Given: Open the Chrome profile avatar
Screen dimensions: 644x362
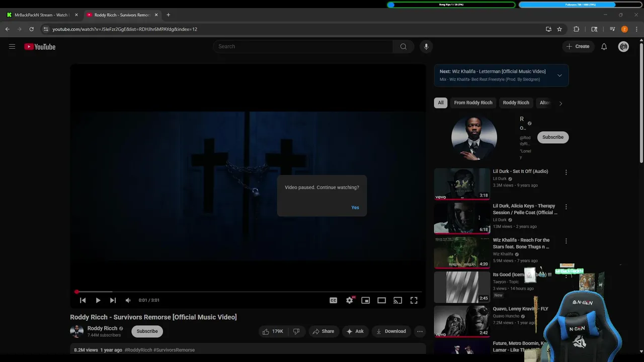Looking at the screenshot, I should coord(624,29).
